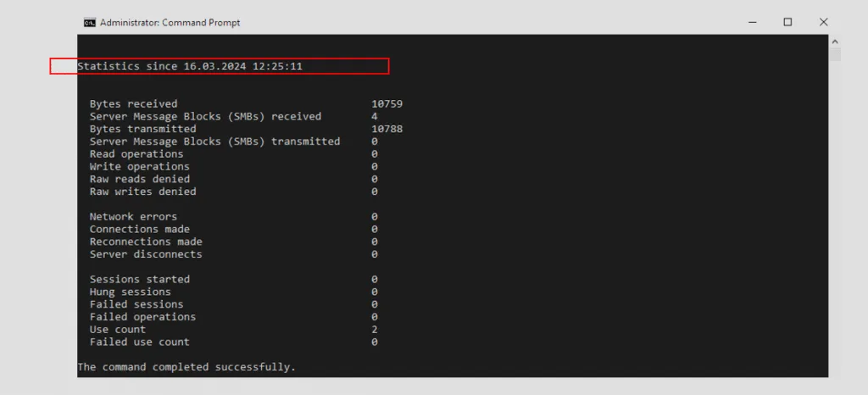Click the 'Bytes transmitted' label

tap(142, 129)
